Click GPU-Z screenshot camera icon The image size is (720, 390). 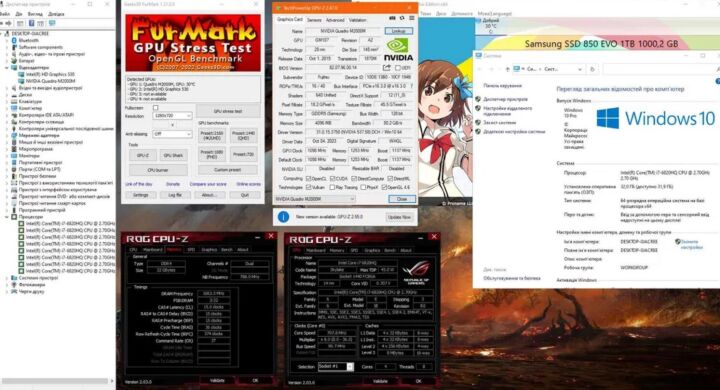392,18
